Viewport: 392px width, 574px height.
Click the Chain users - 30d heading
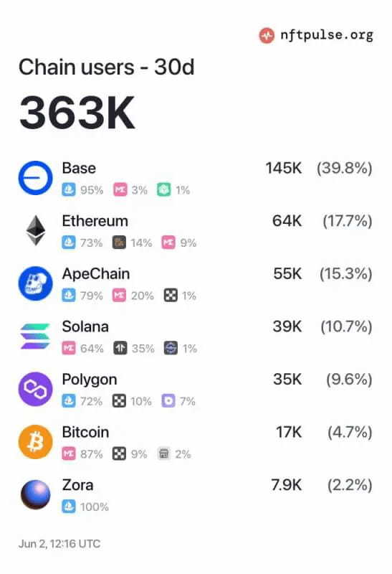click(106, 67)
